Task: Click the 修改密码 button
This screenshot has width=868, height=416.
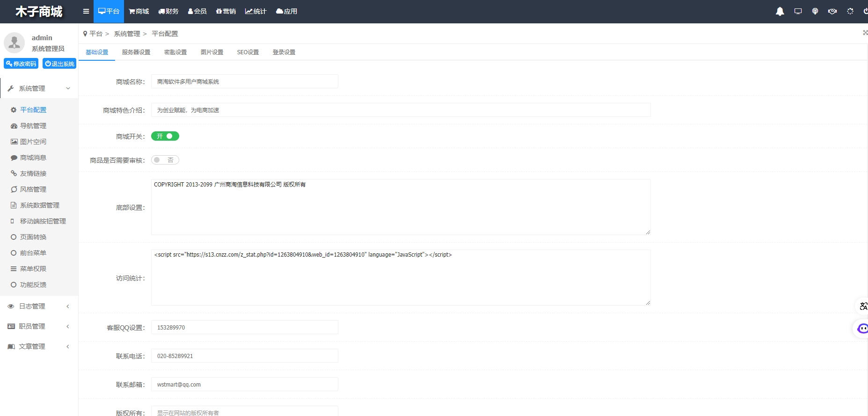Action: click(21, 64)
